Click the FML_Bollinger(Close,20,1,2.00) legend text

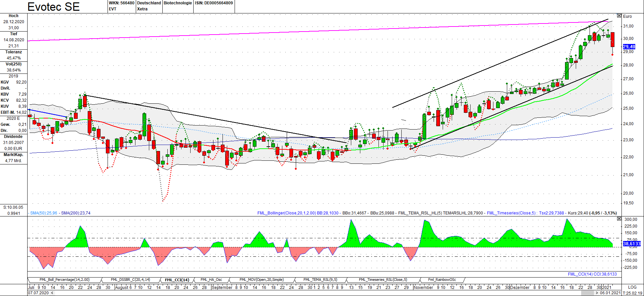287,213
